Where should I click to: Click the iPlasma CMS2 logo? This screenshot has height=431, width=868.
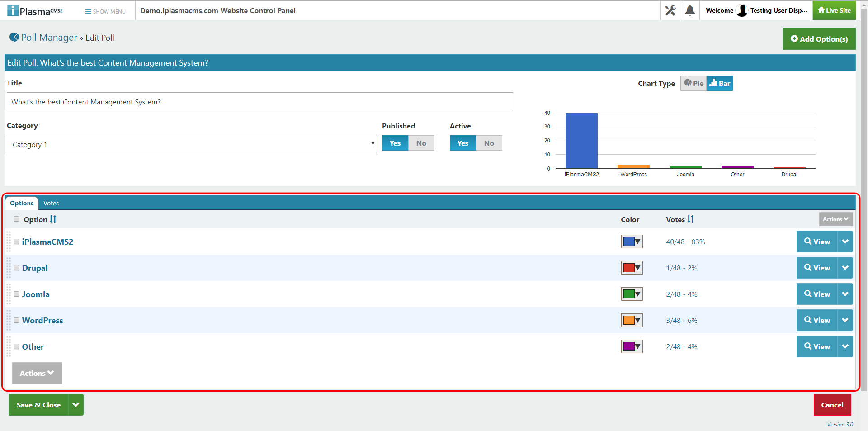point(35,10)
